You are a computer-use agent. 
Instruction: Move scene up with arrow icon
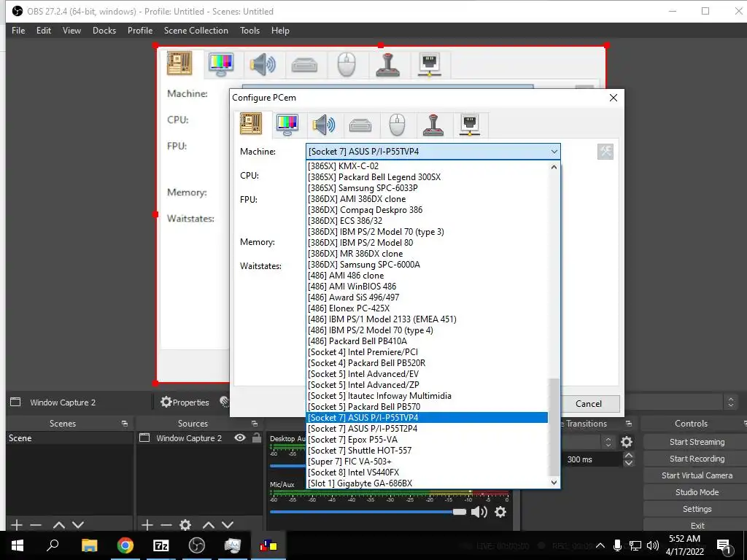(x=59, y=525)
